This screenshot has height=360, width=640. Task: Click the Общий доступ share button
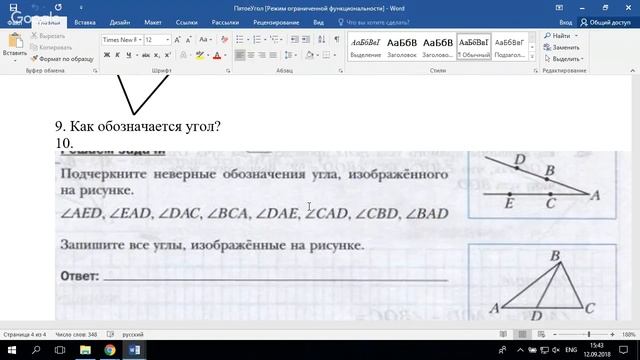point(606,22)
